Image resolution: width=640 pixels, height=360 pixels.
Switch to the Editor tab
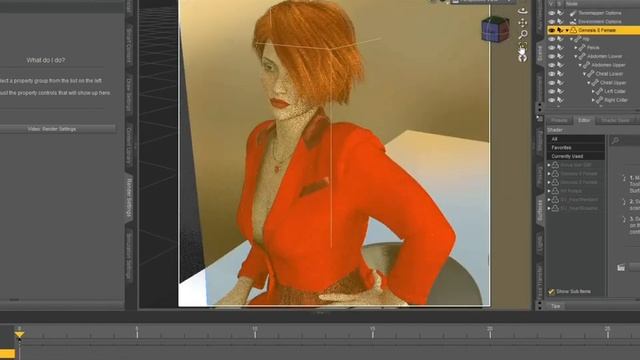(x=584, y=120)
